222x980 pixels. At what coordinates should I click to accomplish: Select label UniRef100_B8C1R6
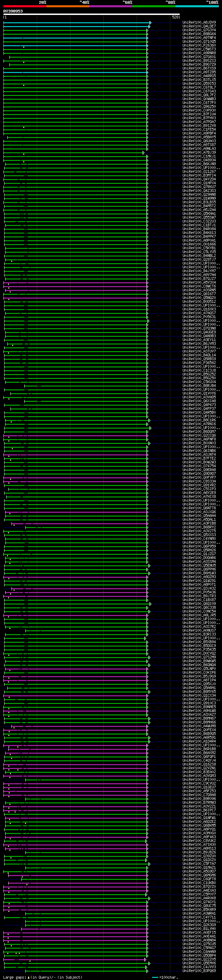199,420
